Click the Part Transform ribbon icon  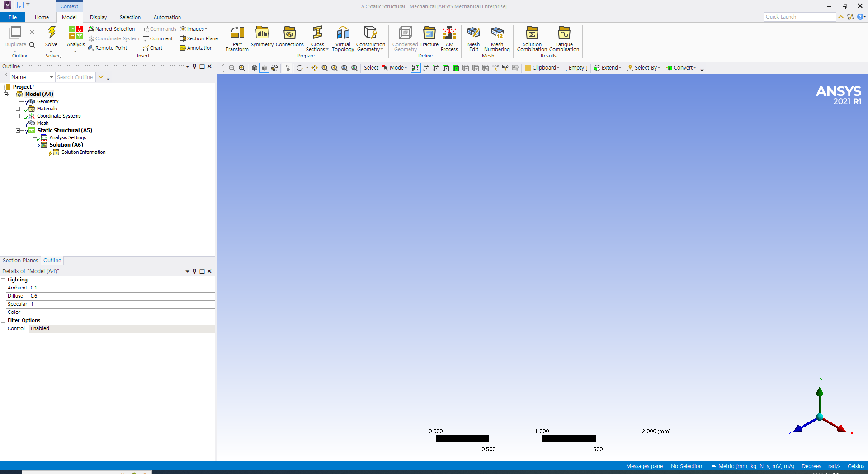pyautogui.click(x=237, y=39)
